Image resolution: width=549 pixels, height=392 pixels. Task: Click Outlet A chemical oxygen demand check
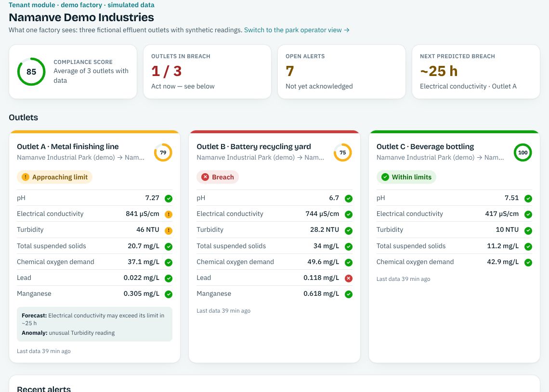click(x=169, y=262)
